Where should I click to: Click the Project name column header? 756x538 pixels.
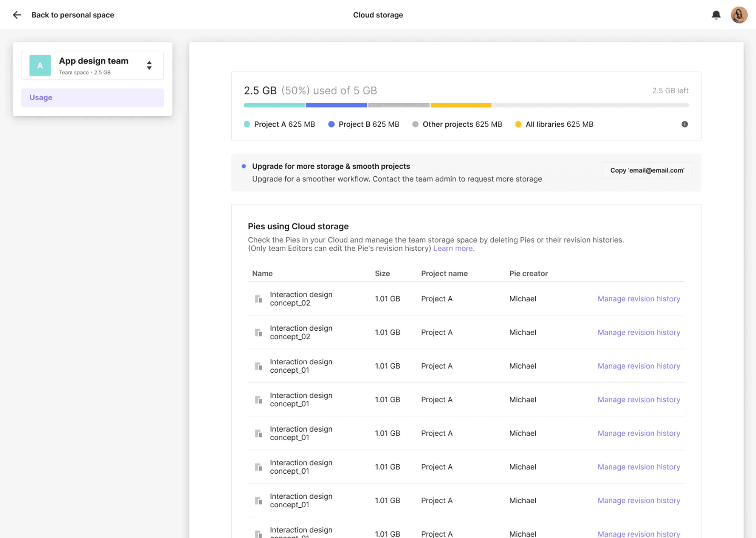444,274
